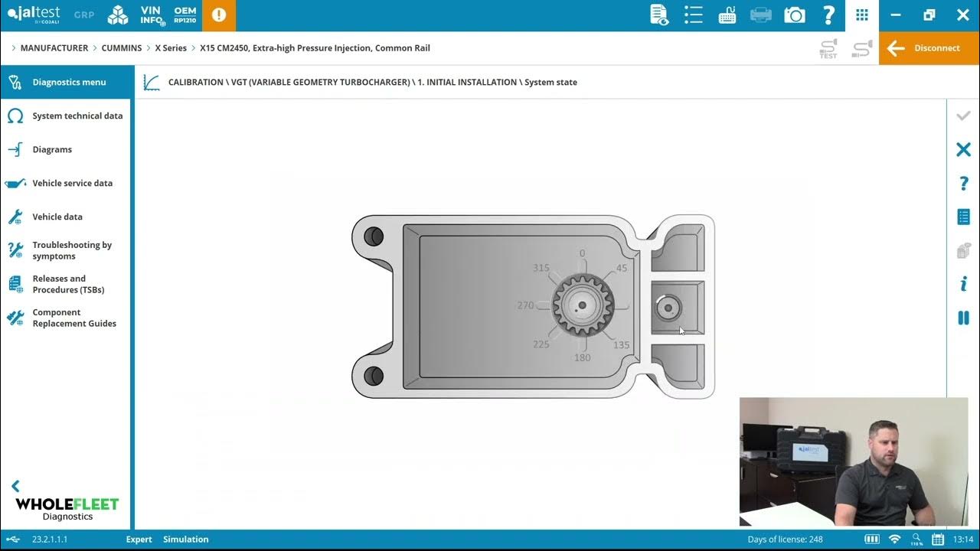
Task: Open the calendar icon in status bar
Action: click(938, 540)
